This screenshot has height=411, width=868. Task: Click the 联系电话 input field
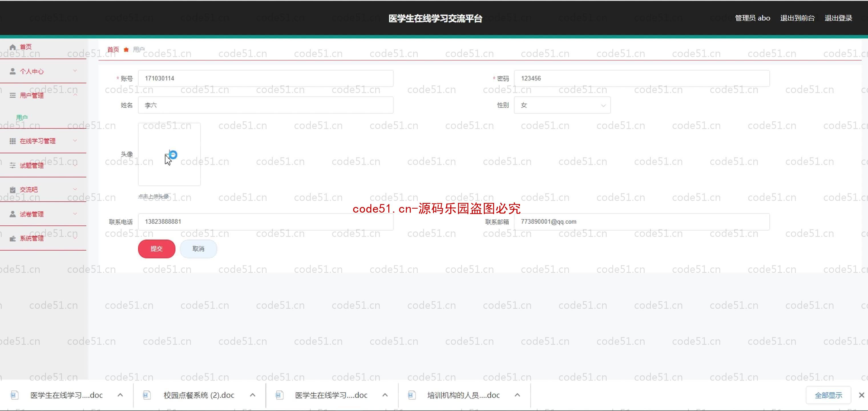pos(266,221)
